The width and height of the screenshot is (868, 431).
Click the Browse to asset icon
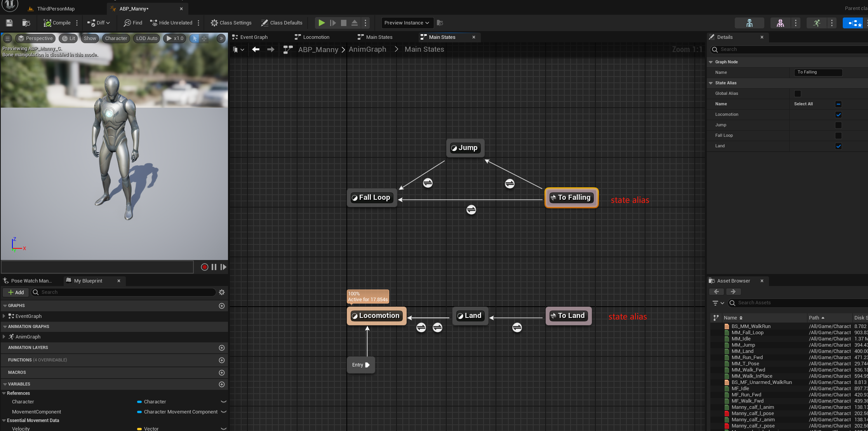26,23
